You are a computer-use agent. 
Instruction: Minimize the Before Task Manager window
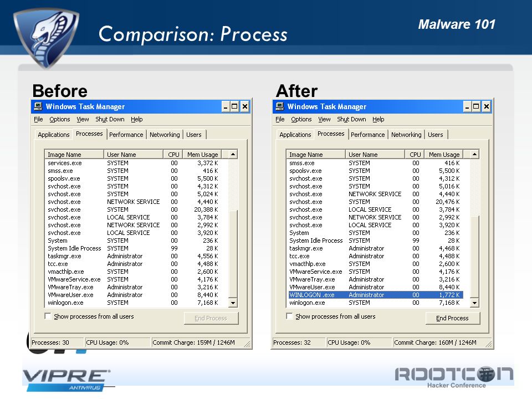click(x=226, y=107)
